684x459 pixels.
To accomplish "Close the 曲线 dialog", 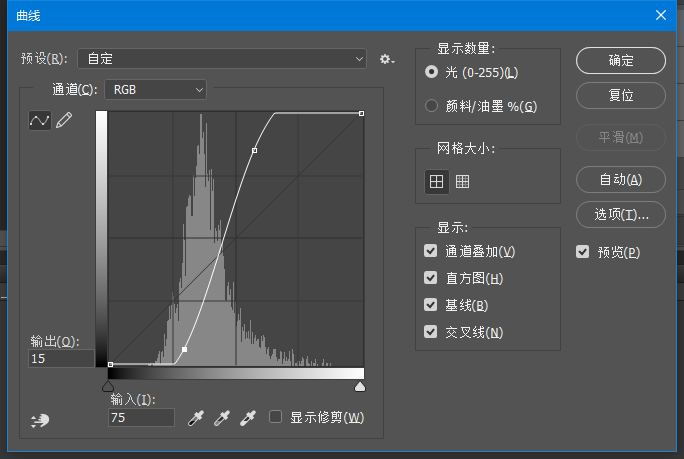I will click(x=661, y=15).
